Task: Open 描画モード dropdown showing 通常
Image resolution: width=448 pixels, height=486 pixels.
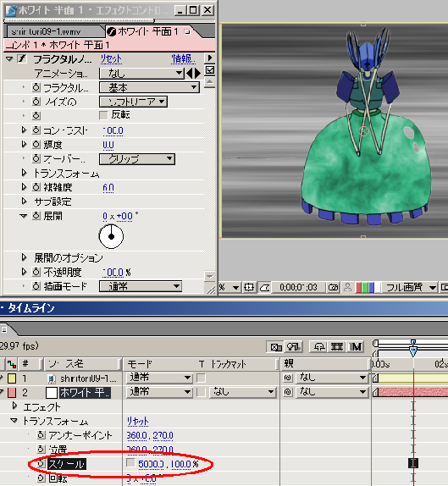Action: point(141,286)
